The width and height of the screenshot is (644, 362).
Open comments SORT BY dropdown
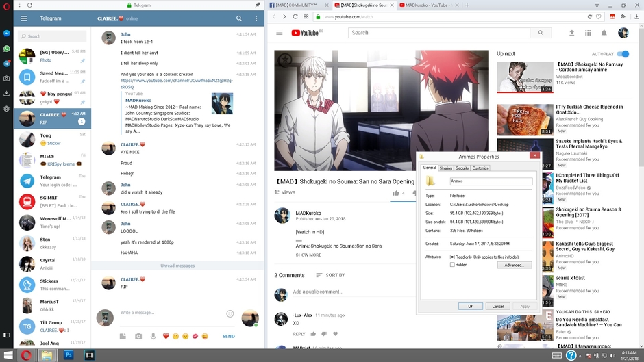[330, 275]
